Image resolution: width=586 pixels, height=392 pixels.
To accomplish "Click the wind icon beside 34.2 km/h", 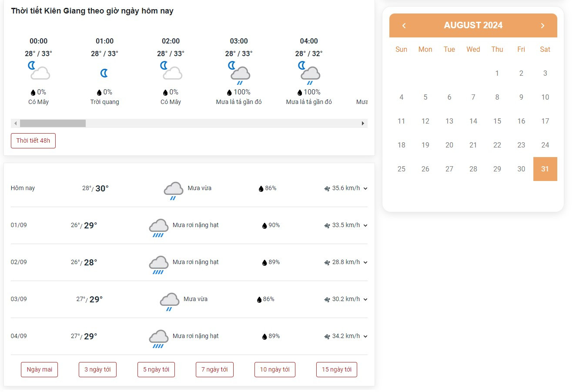I will pos(327,336).
